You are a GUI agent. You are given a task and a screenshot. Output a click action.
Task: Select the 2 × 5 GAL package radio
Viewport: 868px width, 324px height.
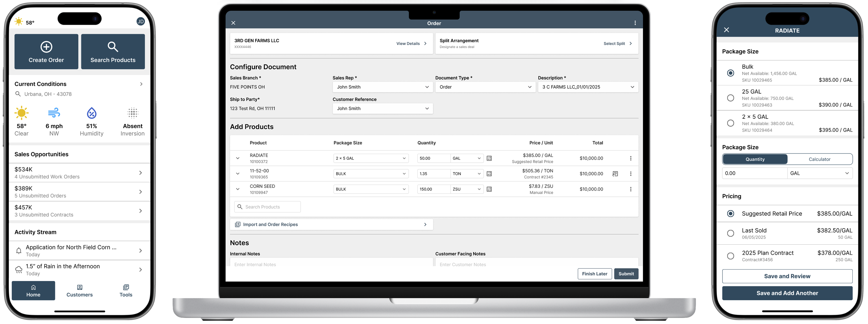[731, 123]
